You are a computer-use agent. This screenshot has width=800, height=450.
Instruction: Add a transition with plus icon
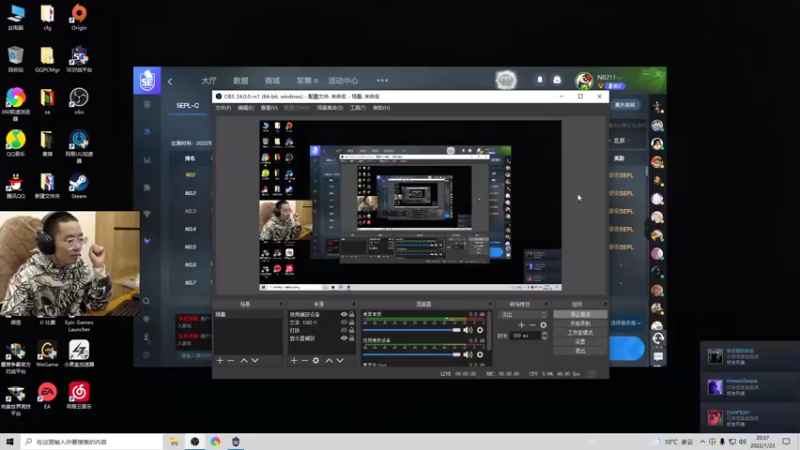[x=521, y=325]
